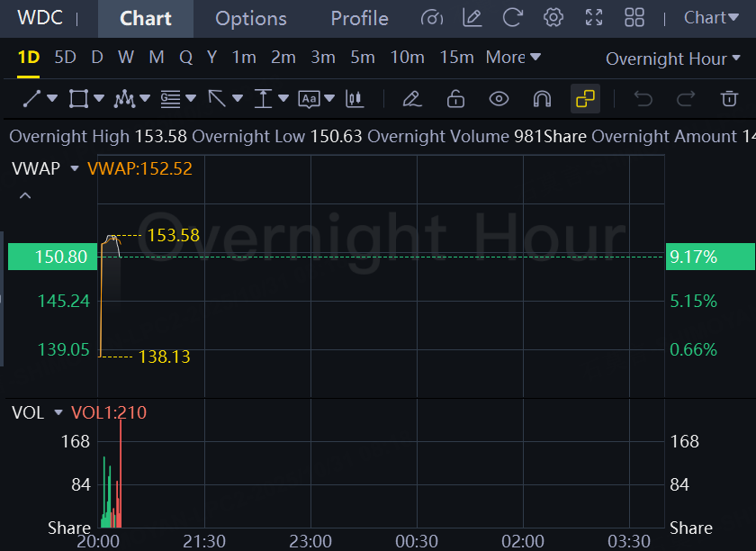
Task: Select the 15m interval
Action: click(x=456, y=58)
